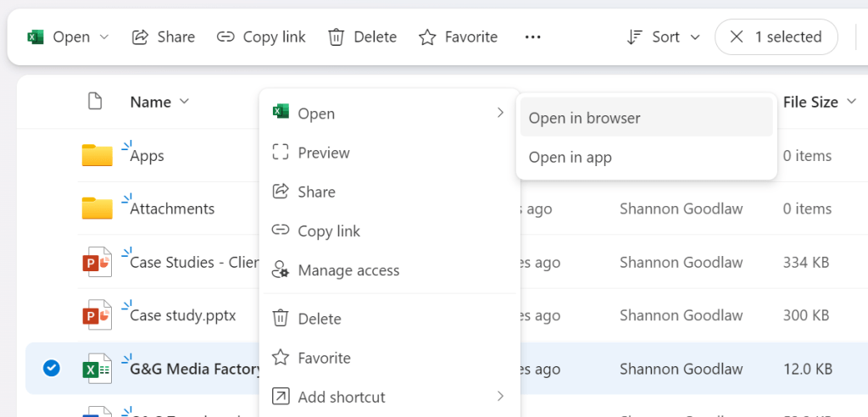
Task: Click the PowerPoint icon for Case Studies - Client
Action: (x=97, y=262)
